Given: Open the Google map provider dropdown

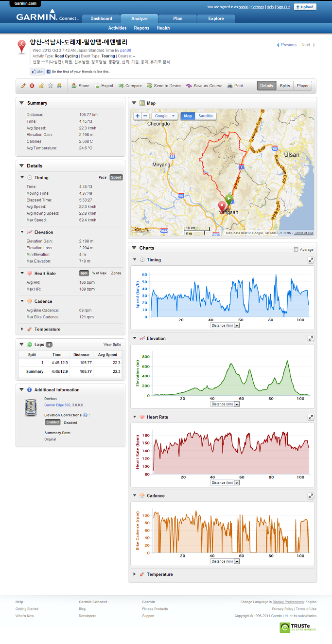Looking at the screenshot, I should [x=165, y=116].
